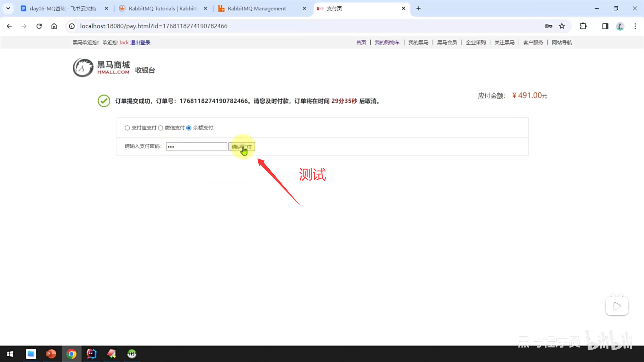The image size is (644, 362).
Task: View site information icon in address bar
Action: (72, 26)
